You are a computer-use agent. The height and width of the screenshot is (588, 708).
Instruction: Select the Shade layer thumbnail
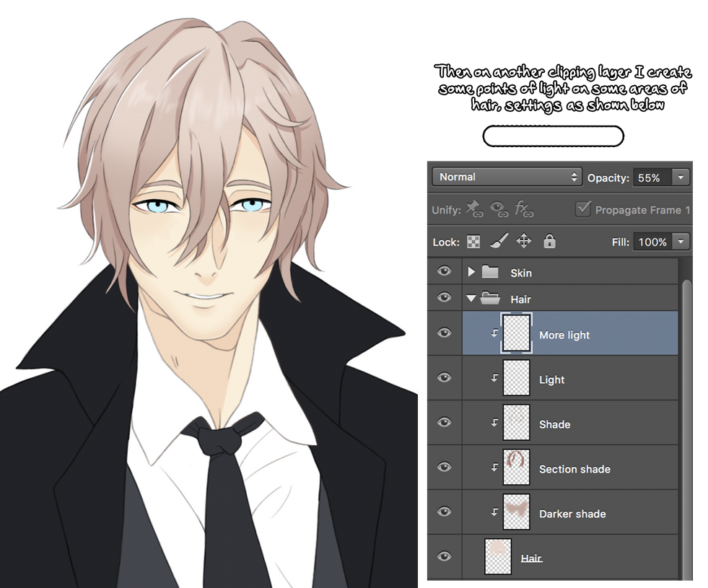(x=516, y=422)
